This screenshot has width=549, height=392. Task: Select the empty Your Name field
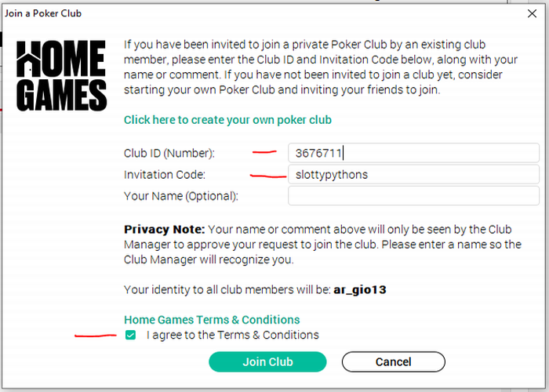pyautogui.click(x=413, y=196)
